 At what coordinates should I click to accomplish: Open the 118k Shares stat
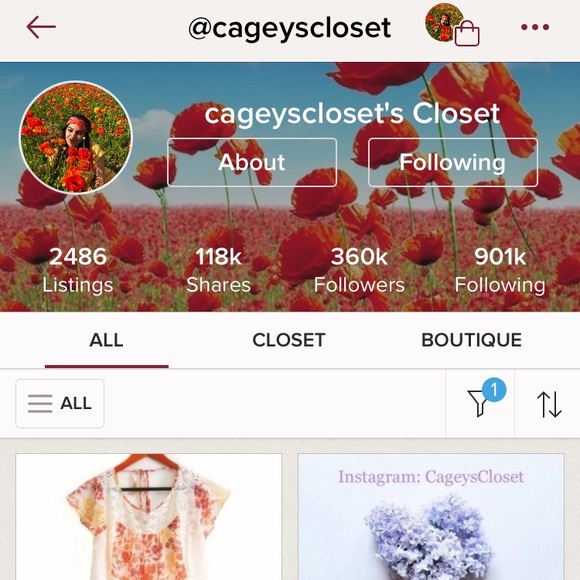(218, 270)
